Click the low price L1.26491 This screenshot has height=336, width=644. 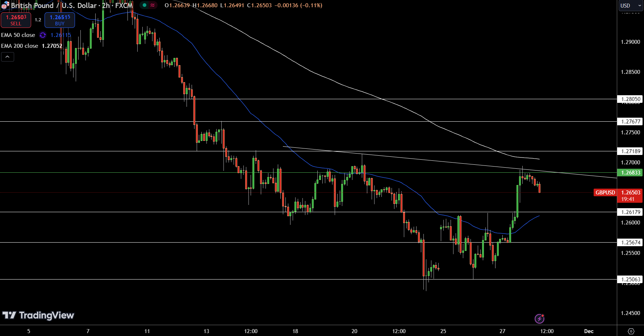click(232, 5)
